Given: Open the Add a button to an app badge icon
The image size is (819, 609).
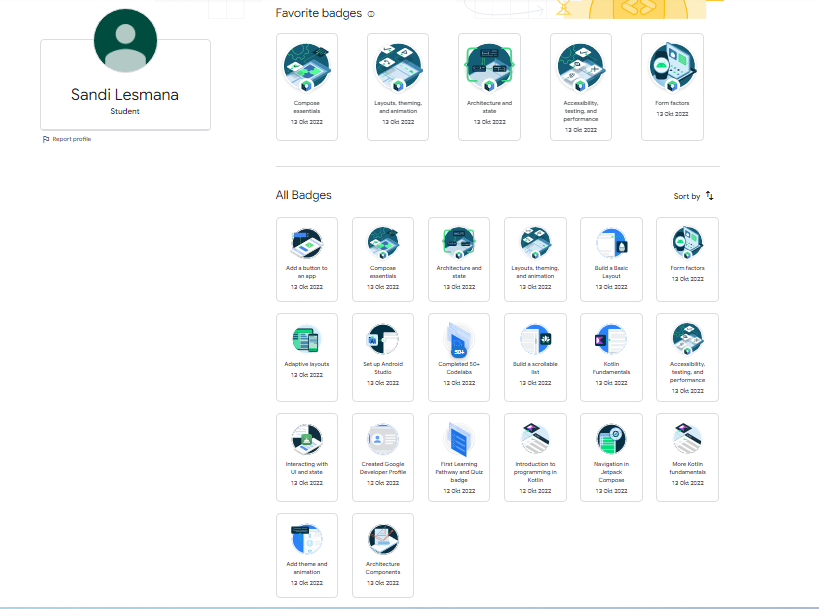Looking at the screenshot, I should tap(307, 243).
